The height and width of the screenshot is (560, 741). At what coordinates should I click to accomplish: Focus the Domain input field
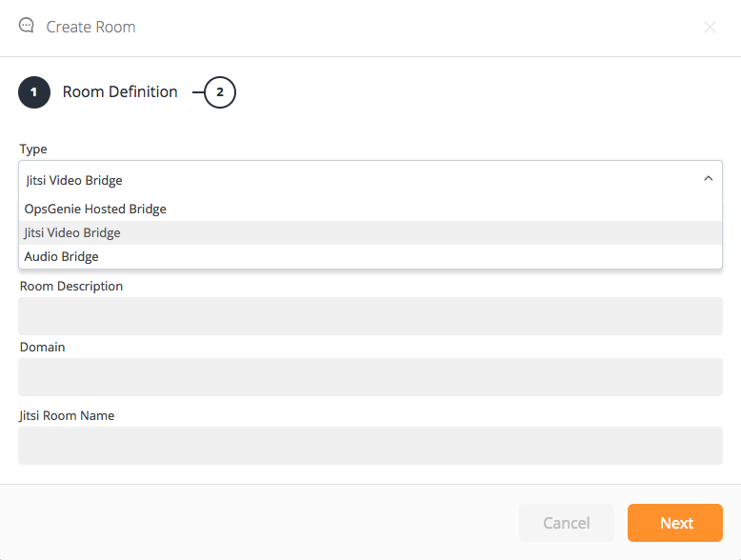[x=370, y=377]
